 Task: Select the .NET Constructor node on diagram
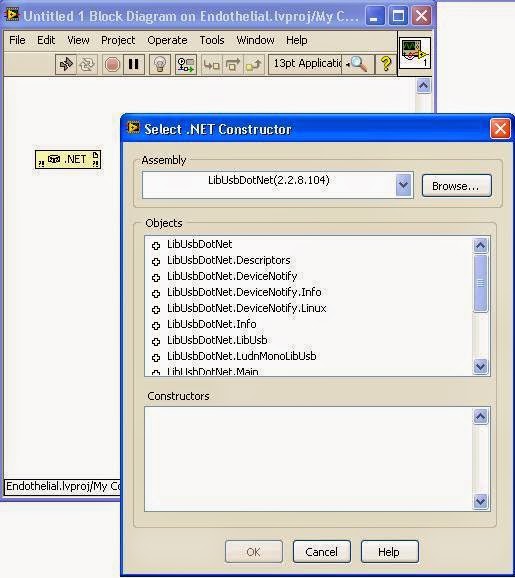tap(68, 160)
